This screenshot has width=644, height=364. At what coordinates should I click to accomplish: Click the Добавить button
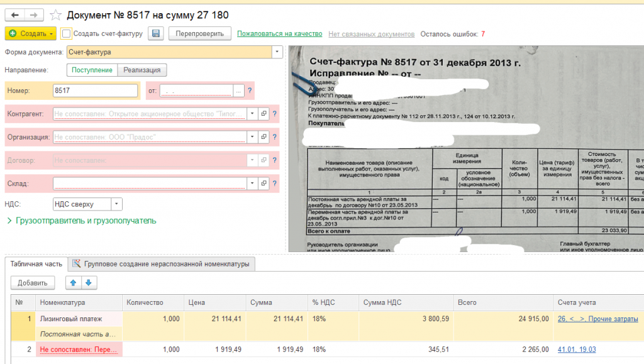pyautogui.click(x=33, y=283)
